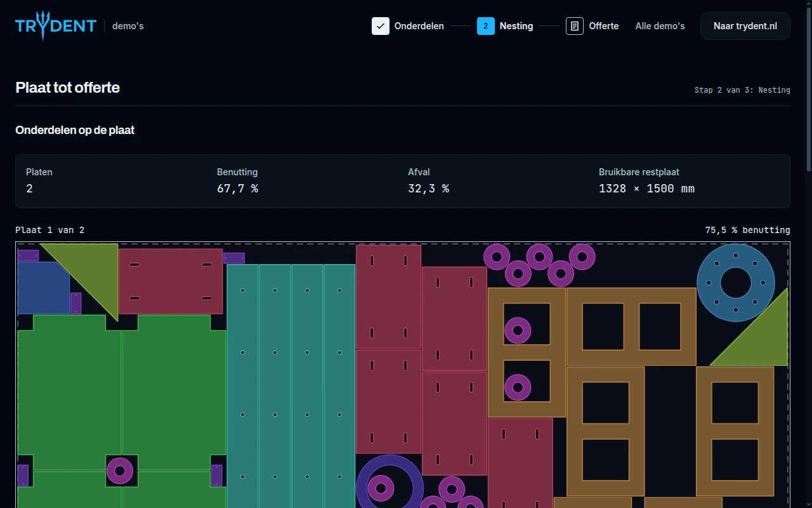The height and width of the screenshot is (508, 812).
Task: Select the blue square part on the plate
Action: pos(43,288)
